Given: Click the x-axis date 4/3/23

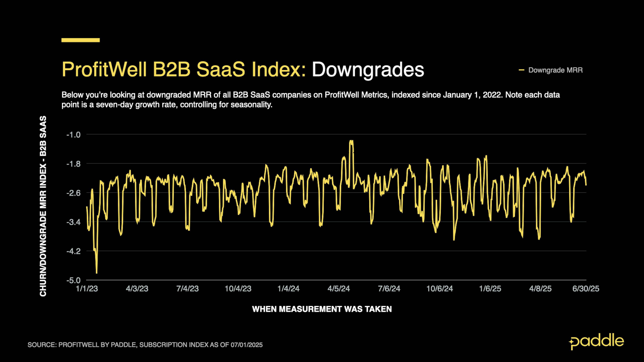Looking at the screenshot, I should (137, 289).
